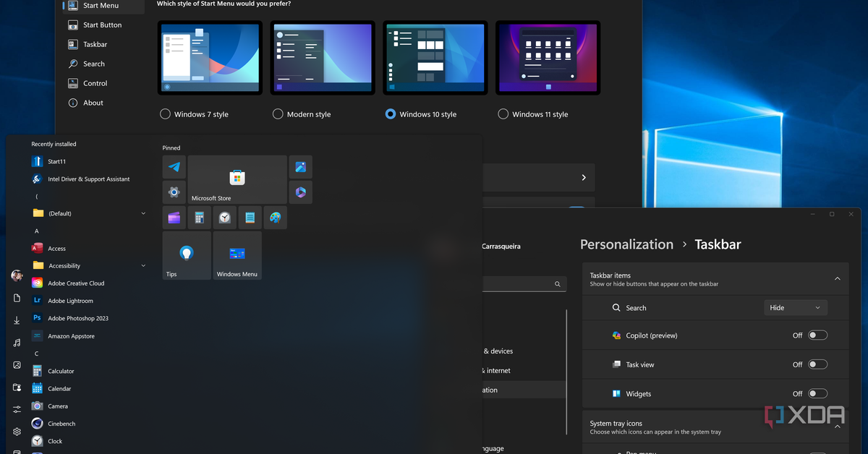The width and height of the screenshot is (868, 454).
Task: Toggle the Task view switch
Action: [x=817, y=364]
